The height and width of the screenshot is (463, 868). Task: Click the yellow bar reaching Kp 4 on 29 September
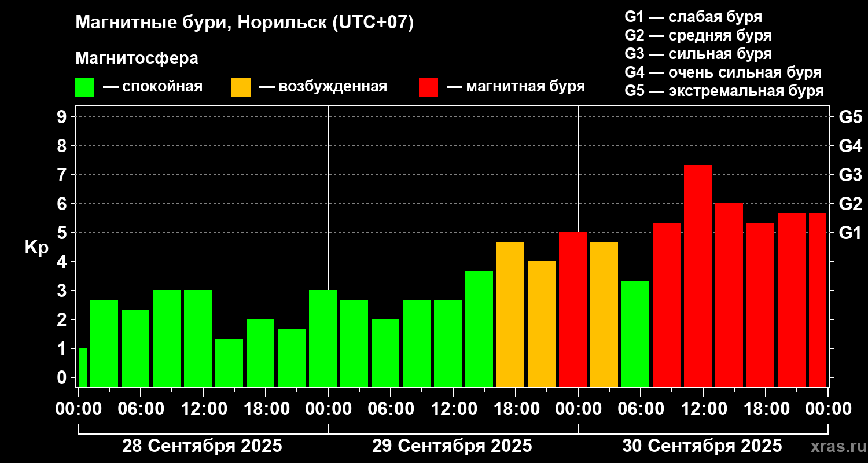(542, 324)
